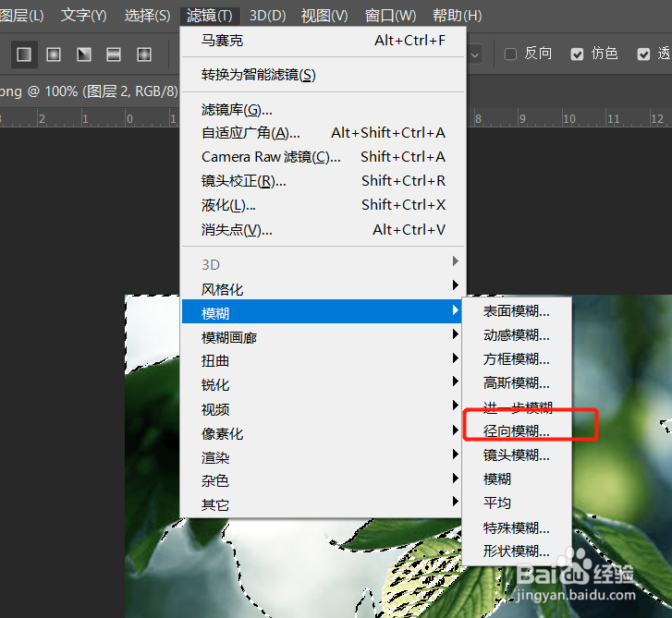This screenshot has height=618, width=672.
Task: Open the 图层(L) menu
Action: [x=21, y=16]
